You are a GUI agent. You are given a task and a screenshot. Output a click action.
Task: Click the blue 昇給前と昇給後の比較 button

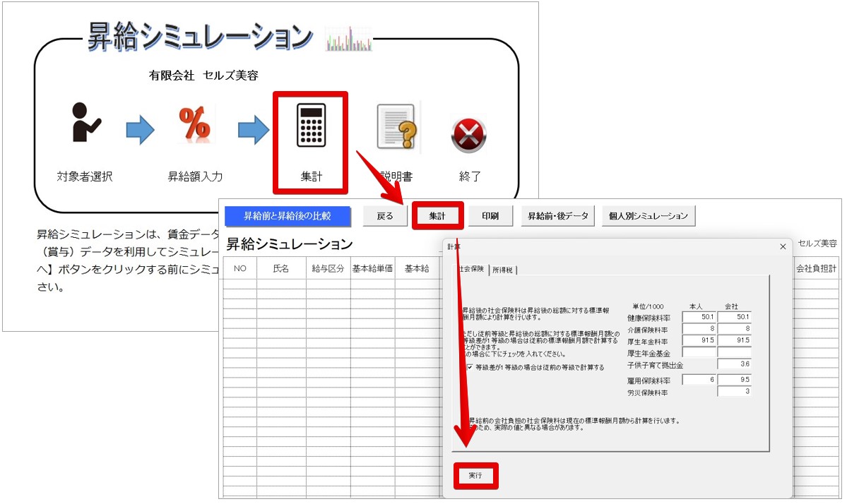coord(288,216)
